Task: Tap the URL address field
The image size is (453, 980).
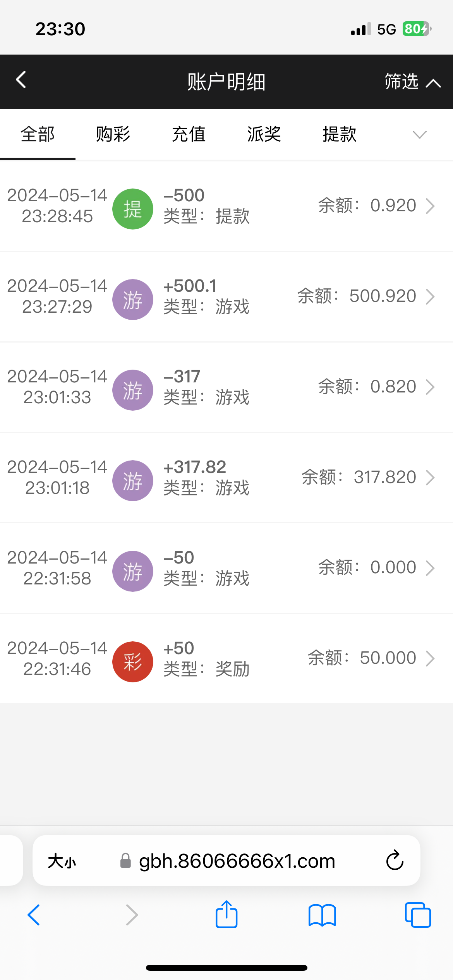Action: tap(237, 862)
